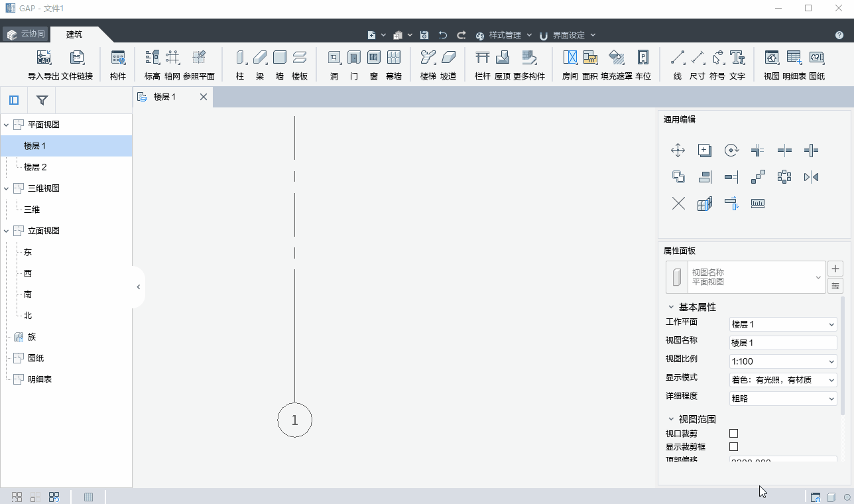
Task: Select the 房间 room tool
Action: point(570,65)
